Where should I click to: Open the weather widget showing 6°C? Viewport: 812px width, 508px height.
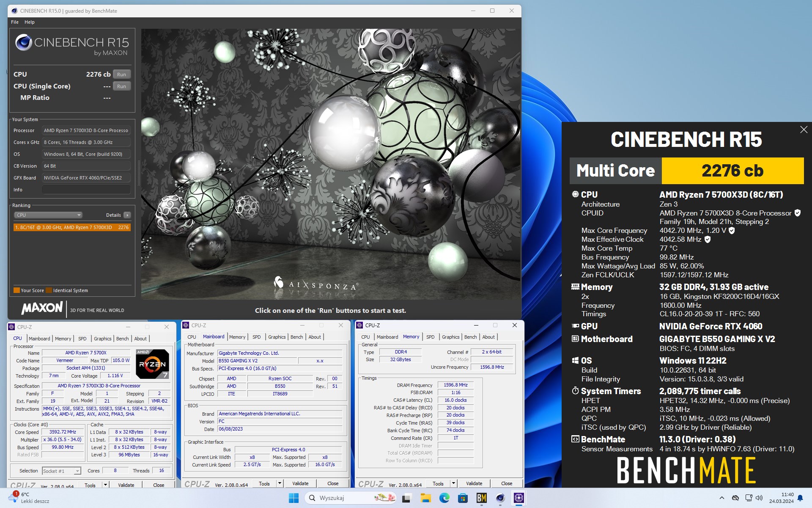pos(30,498)
